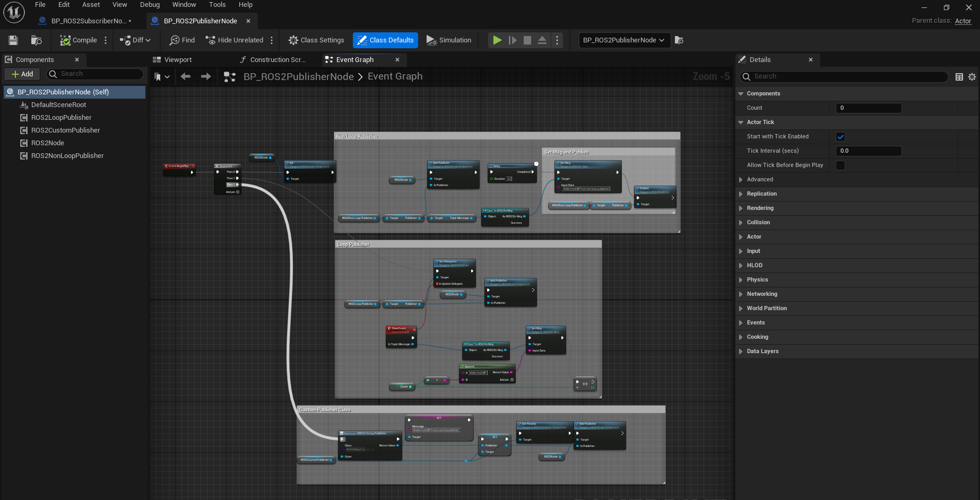Open the Tools menu

(x=218, y=5)
